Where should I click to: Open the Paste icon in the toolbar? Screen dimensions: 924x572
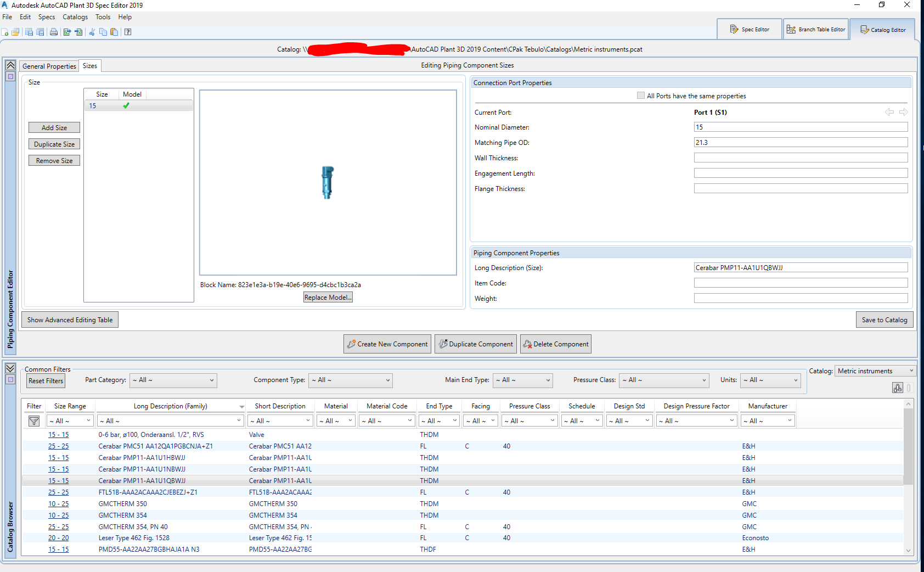pos(114,31)
